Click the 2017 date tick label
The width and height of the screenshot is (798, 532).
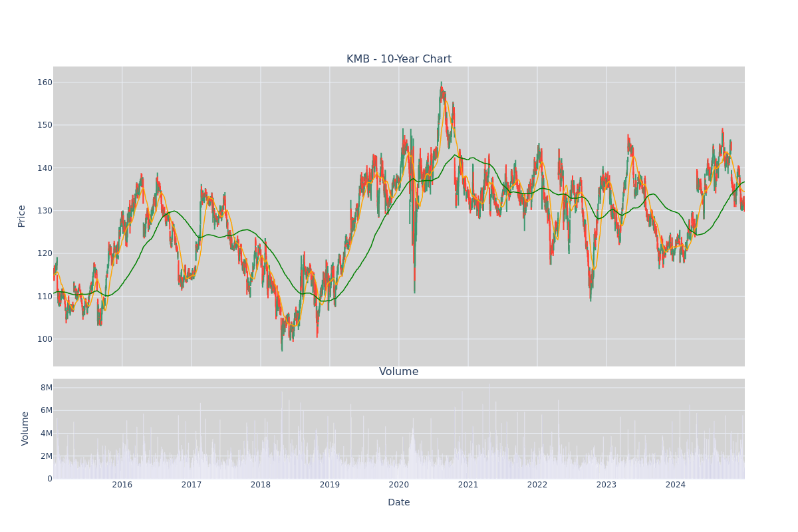tap(192, 485)
